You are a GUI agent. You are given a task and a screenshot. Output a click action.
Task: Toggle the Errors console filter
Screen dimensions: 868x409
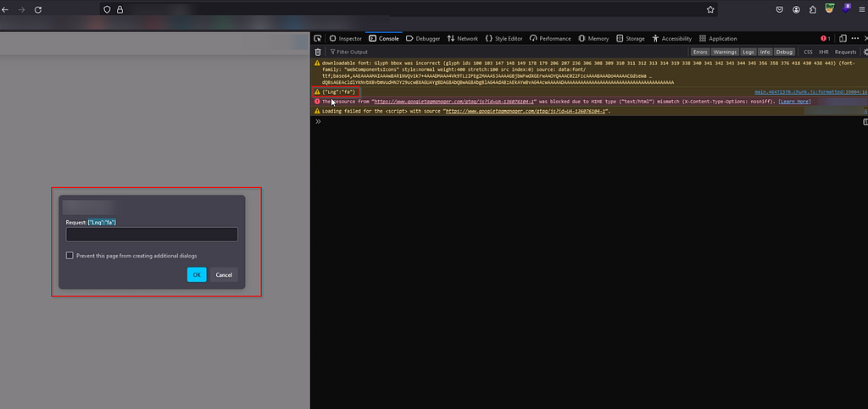click(x=700, y=52)
